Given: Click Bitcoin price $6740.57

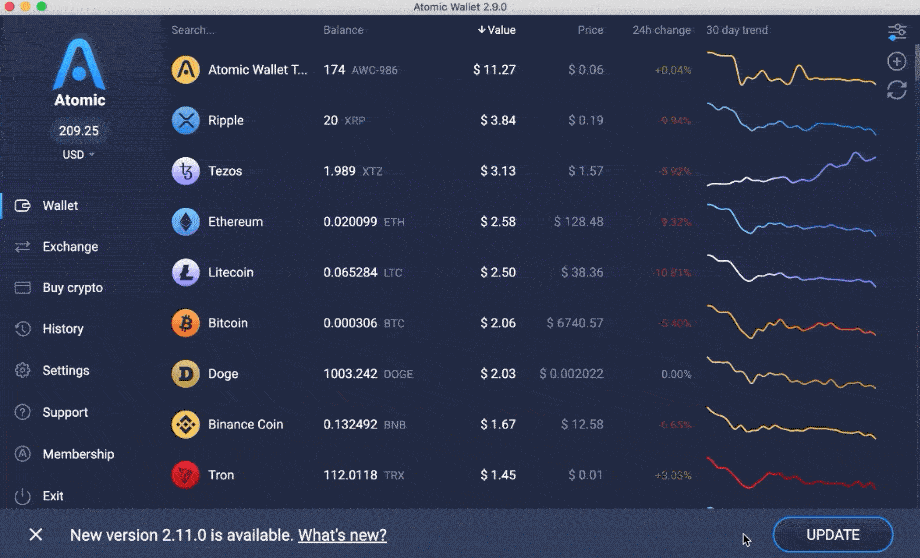Looking at the screenshot, I should coord(574,323).
